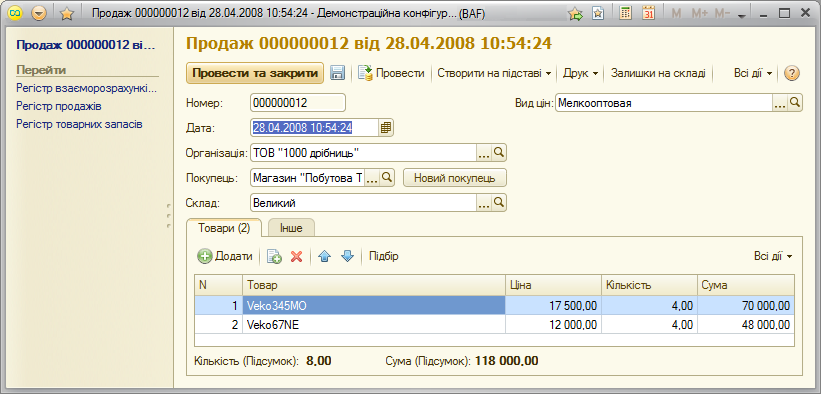Choose Покупець via ellipsis button

tap(372, 178)
